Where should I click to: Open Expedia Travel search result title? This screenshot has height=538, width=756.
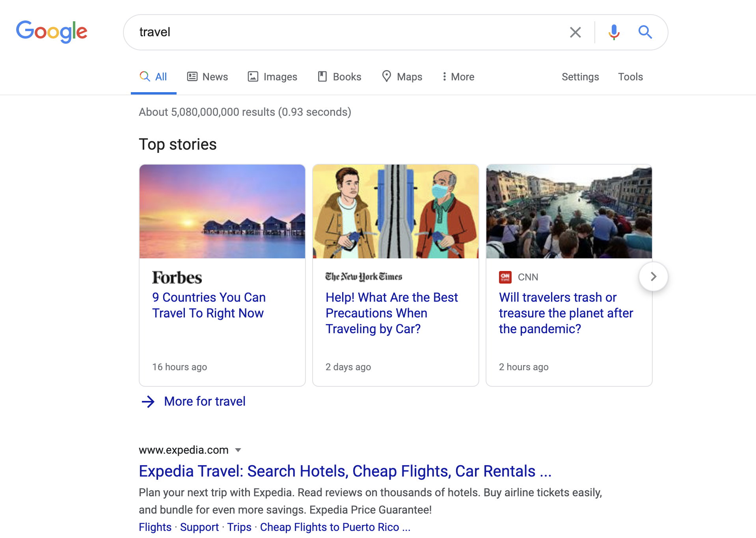point(345,471)
